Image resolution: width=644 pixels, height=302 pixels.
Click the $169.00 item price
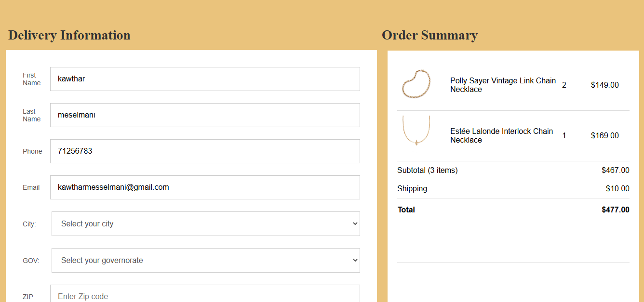pos(604,136)
